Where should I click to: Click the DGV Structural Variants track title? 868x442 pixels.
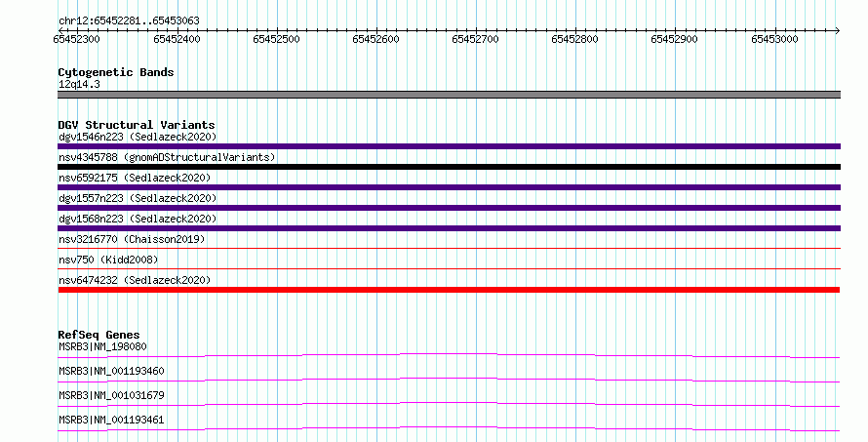(137, 125)
